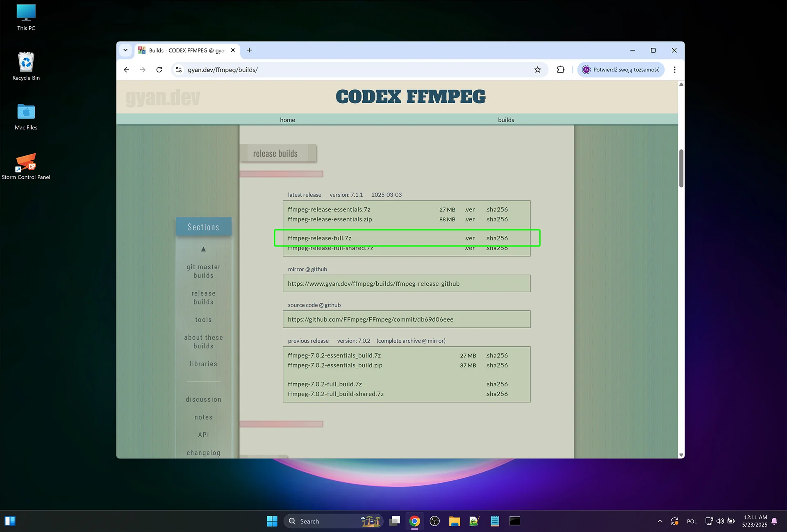The image size is (787, 532).
Task: Open discussion link in sidebar
Action: coord(203,400)
